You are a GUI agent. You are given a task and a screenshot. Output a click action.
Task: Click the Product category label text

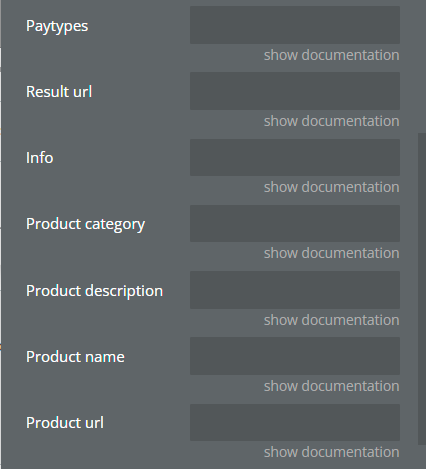pyautogui.click(x=85, y=224)
